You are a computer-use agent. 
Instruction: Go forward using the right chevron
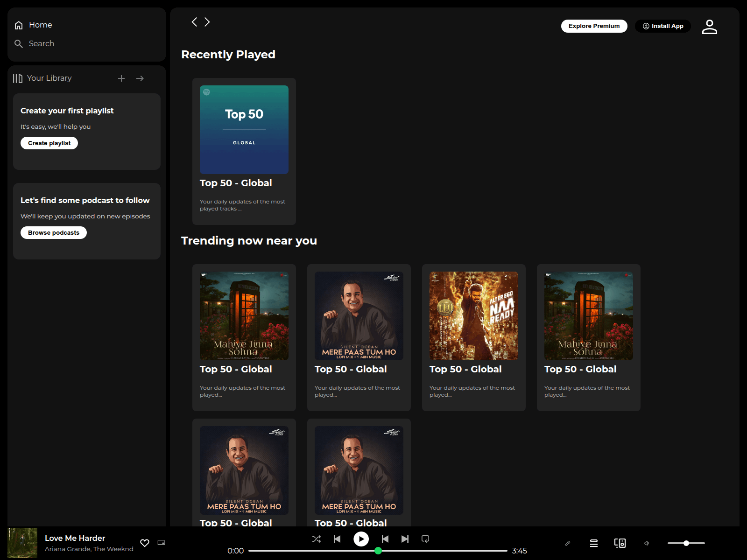[207, 22]
